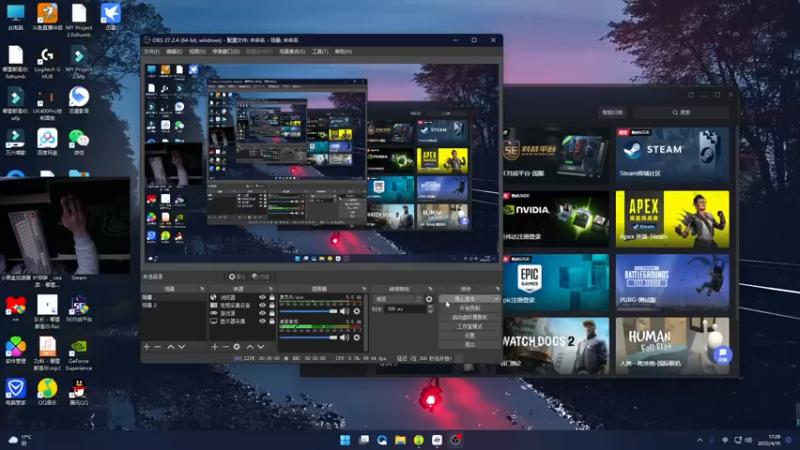800x450 pixels.
Task: Unlock the video capture device lock
Action: tap(272, 305)
